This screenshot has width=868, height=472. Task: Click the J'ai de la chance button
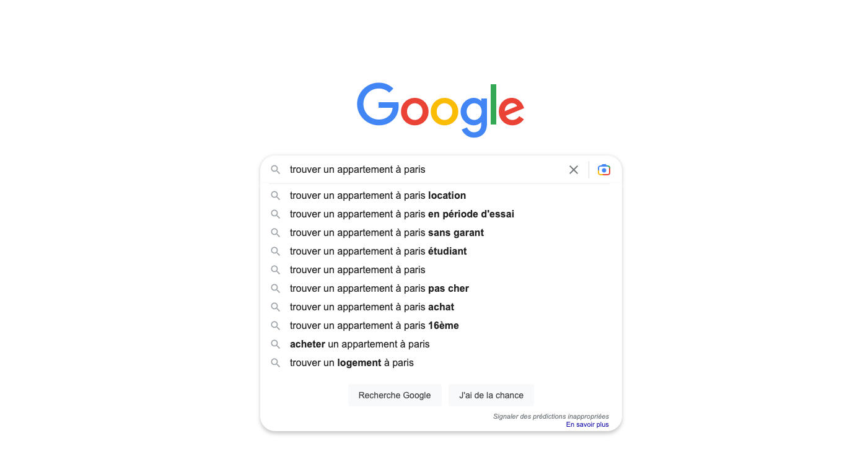tap(491, 395)
